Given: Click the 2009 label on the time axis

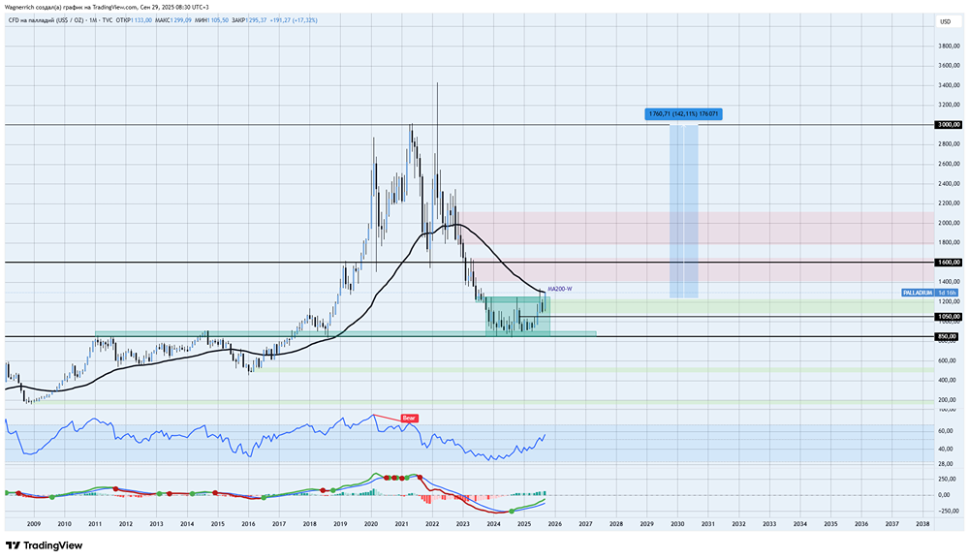Looking at the screenshot, I should click(33, 524).
